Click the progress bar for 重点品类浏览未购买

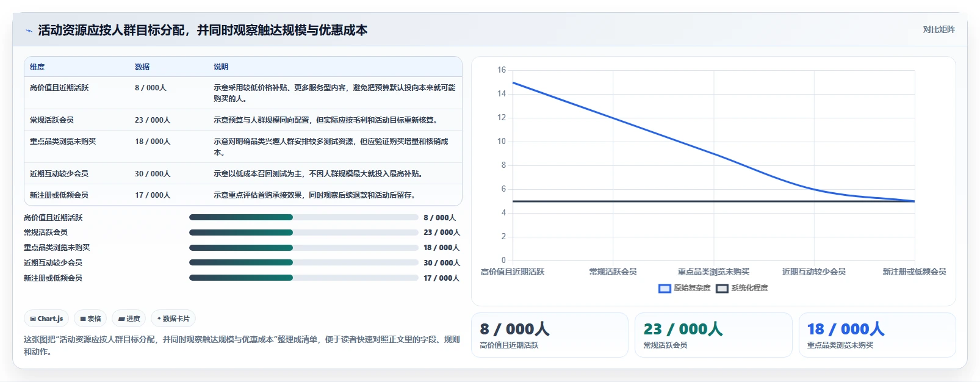pyautogui.click(x=304, y=248)
